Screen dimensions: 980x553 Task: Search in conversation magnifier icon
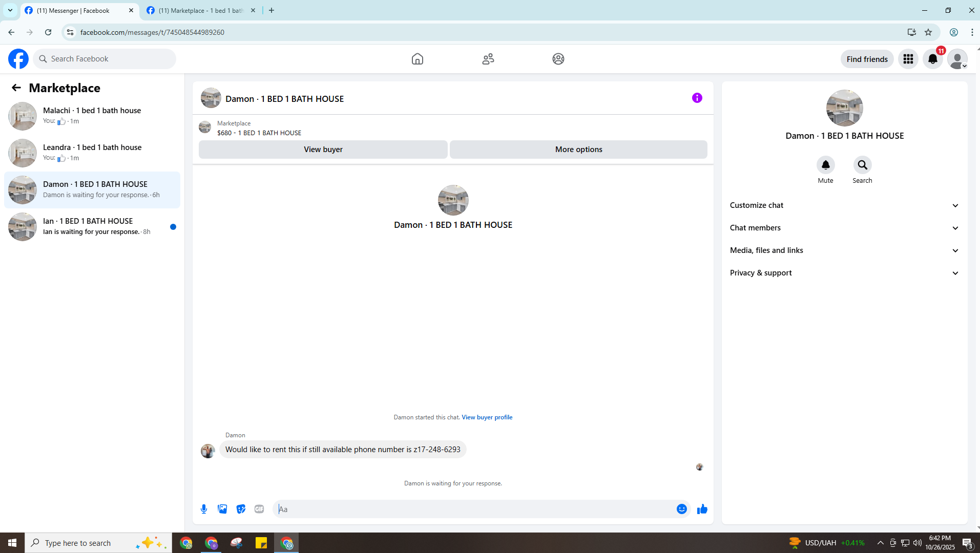pos(863,165)
